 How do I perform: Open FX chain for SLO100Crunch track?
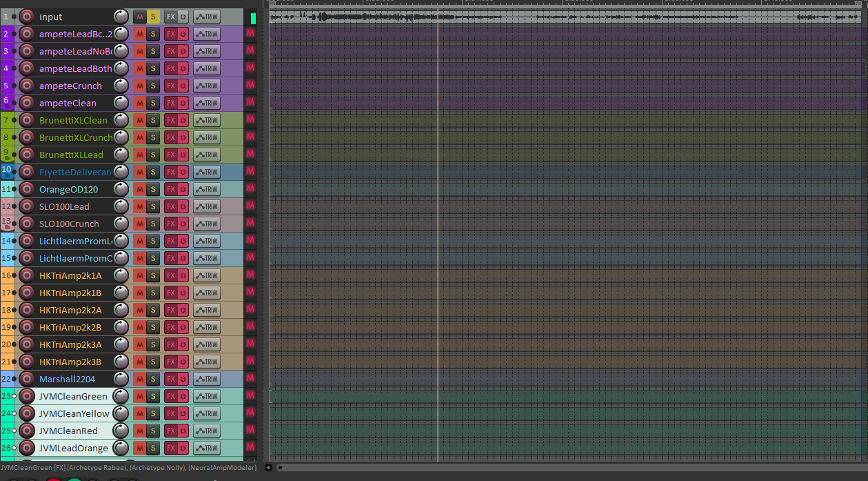click(170, 224)
